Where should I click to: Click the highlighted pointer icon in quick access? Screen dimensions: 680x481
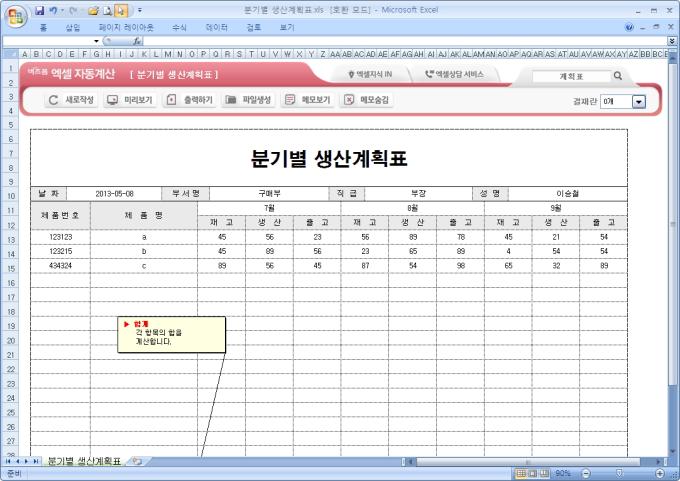pos(121,10)
